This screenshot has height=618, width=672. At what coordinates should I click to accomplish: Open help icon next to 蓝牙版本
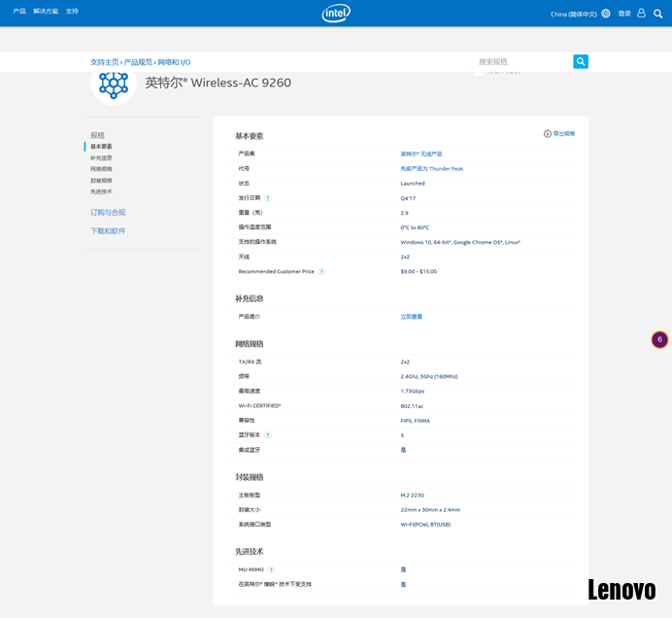pos(267,435)
